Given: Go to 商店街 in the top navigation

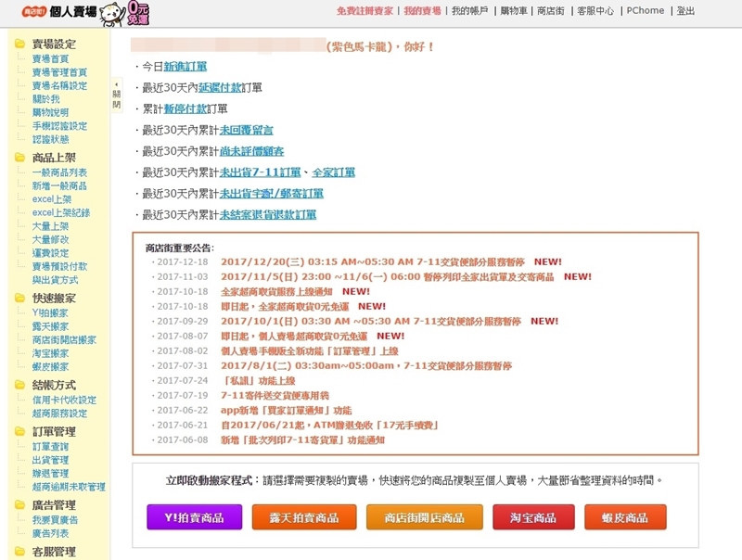Looking at the screenshot, I should [x=550, y=11].
